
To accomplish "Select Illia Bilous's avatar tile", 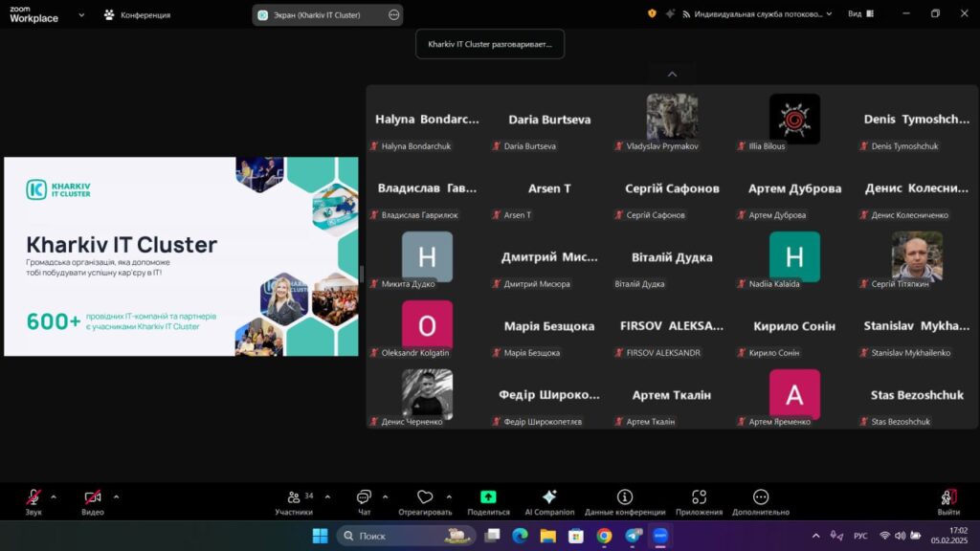I will point(794,119).
